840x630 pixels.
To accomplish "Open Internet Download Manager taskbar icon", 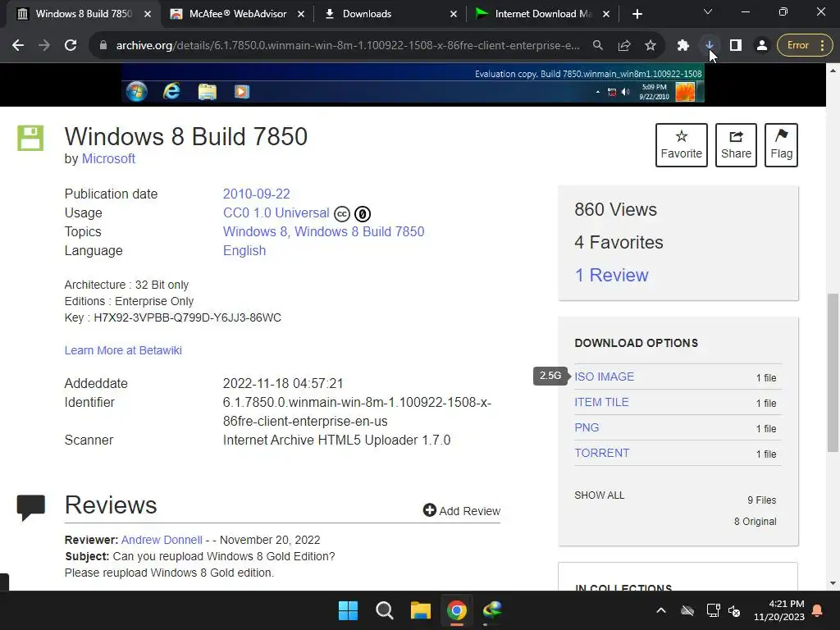I will (x=492, y=610).
